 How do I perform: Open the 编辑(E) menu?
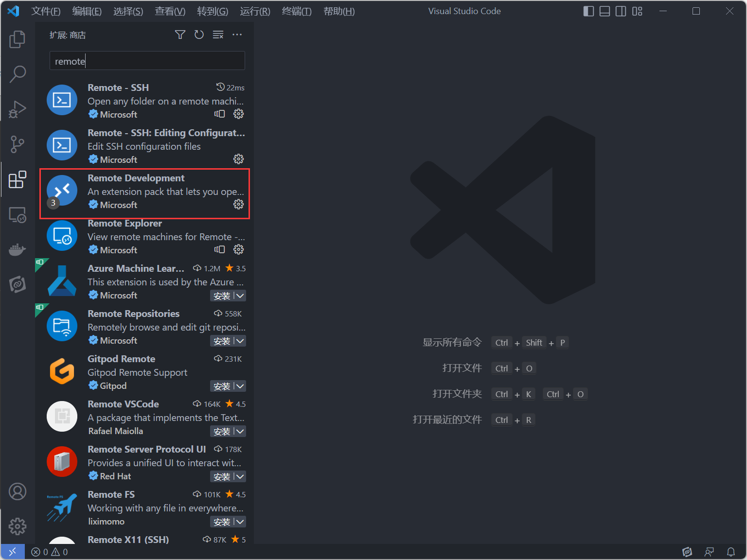87,11
